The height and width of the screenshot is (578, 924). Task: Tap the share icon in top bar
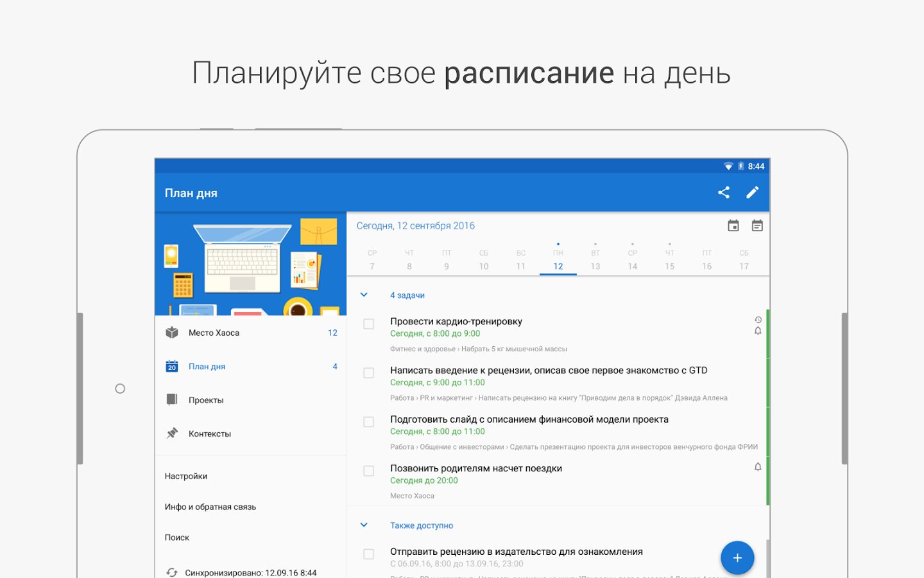coord(724,192)
